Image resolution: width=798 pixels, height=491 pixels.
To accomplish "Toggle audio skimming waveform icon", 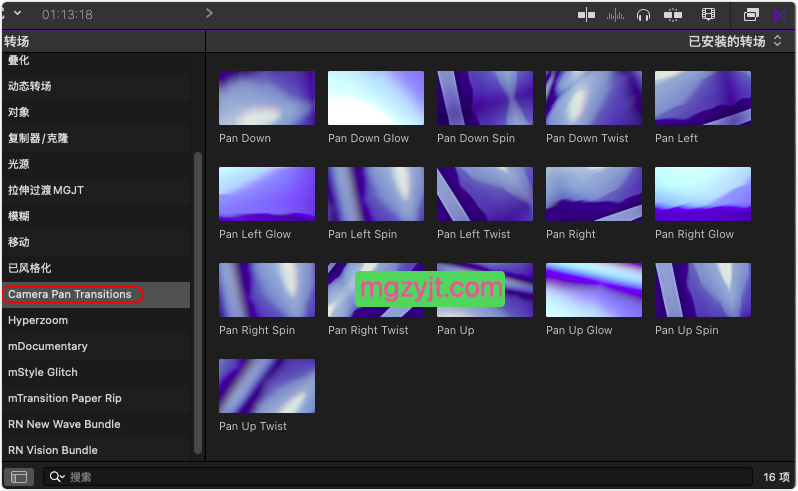I will click(x=615, y=15).
